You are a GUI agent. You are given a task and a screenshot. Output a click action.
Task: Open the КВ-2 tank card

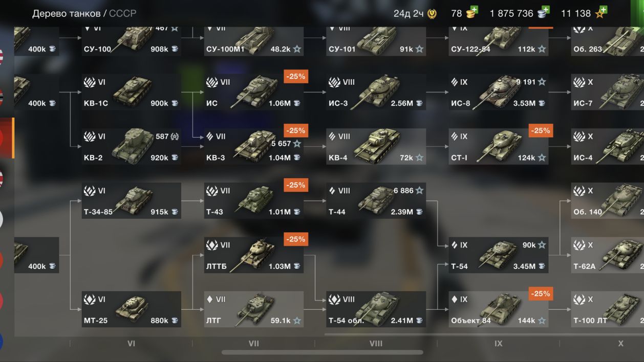(x=131, y=146)
